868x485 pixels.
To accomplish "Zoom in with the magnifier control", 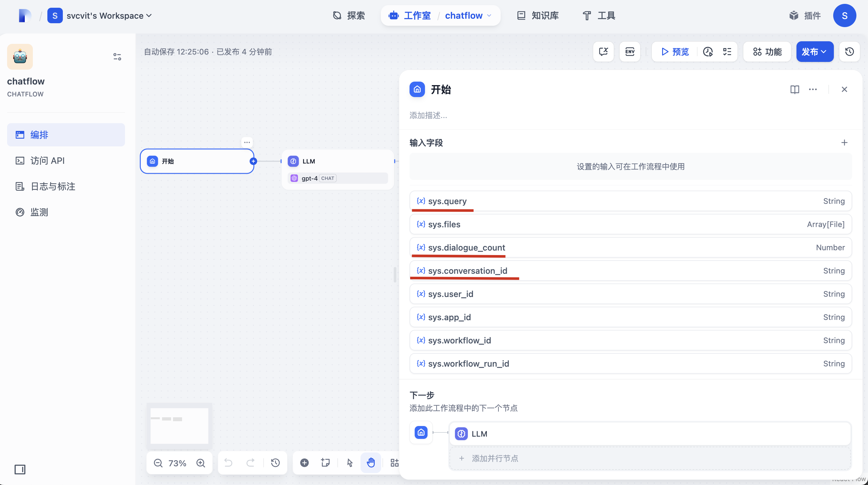I will point(200,462).
